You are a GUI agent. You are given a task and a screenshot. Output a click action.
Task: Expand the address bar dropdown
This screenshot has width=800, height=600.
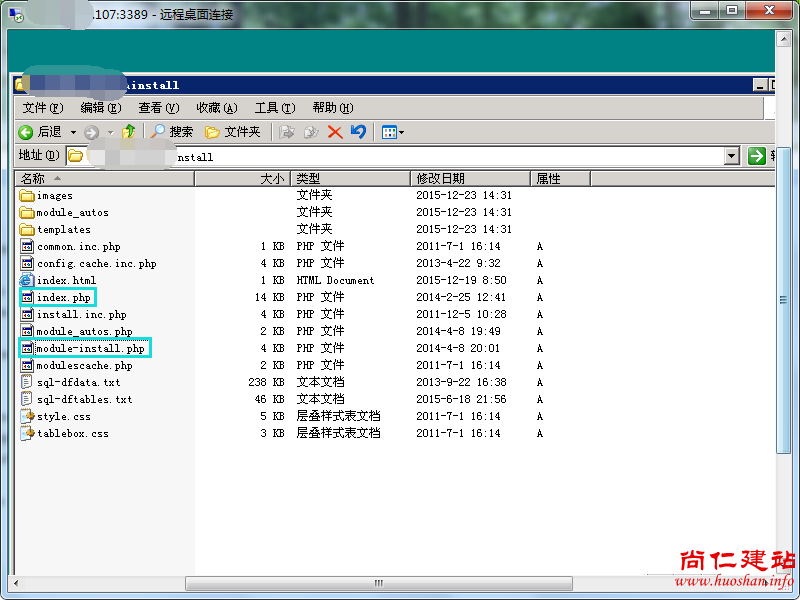(x=731, y=156)
